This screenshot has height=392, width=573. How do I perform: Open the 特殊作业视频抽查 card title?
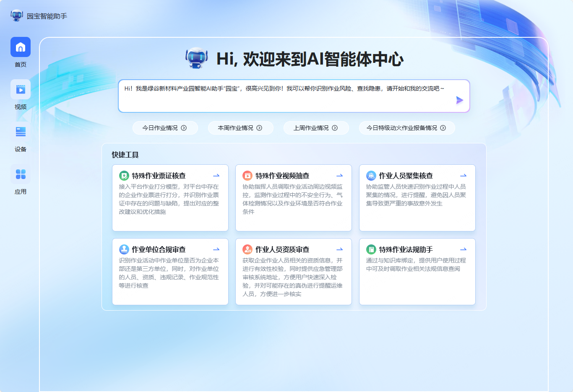pyautogui.click(x=282, y=176)
